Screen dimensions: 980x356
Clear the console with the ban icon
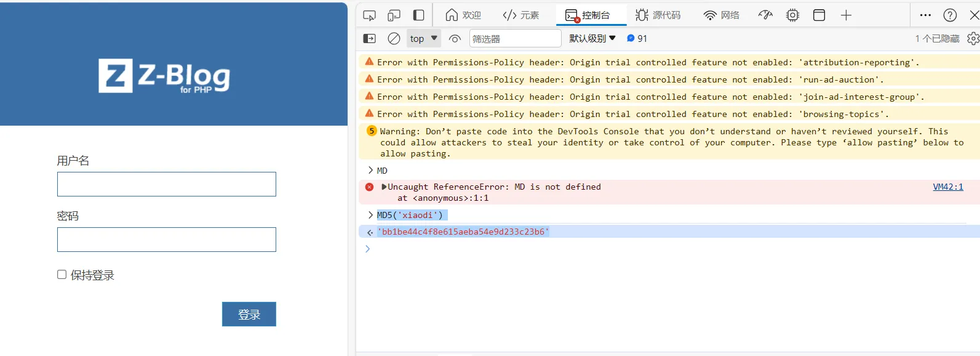click(x=394, y=39)
